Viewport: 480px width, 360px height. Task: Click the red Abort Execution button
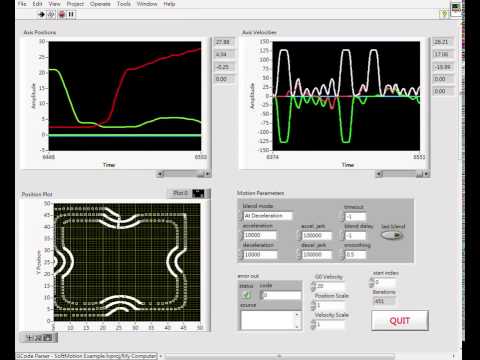62,14
